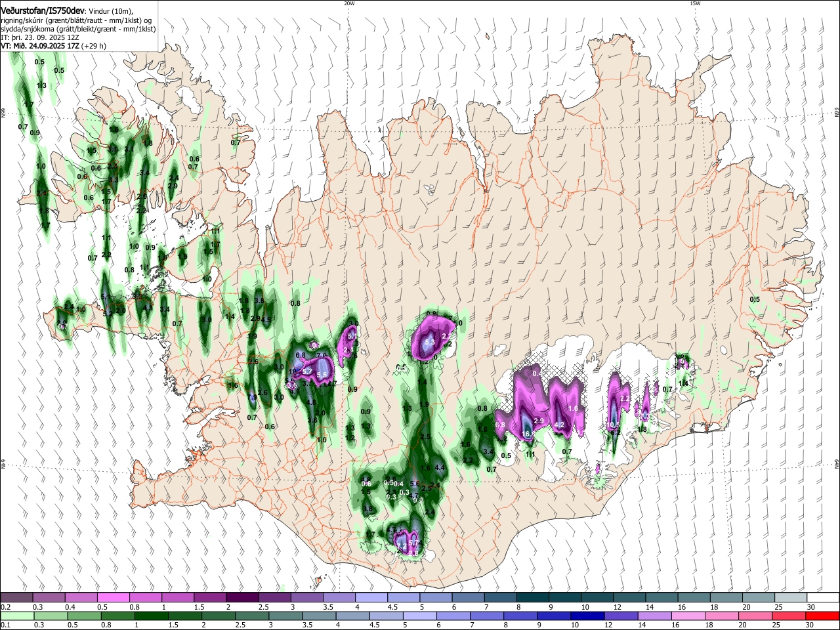Click the lower legend label '0.1'

coord(5,625)
